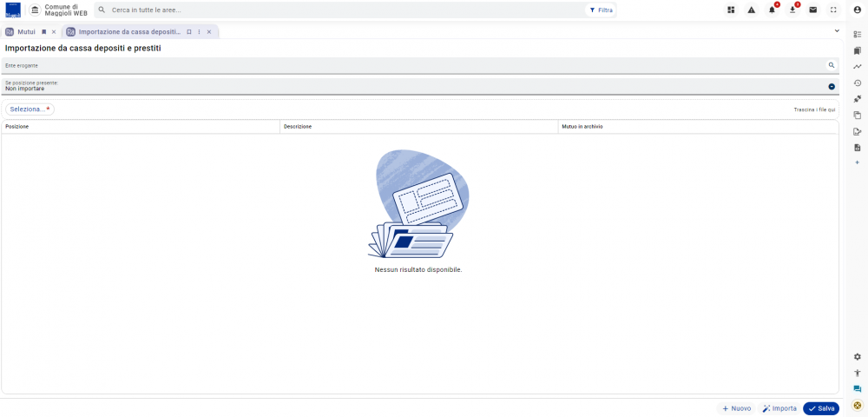Click the Filtra button
The width and height of the screenshot is (868, 417).
tap(601, 10)
